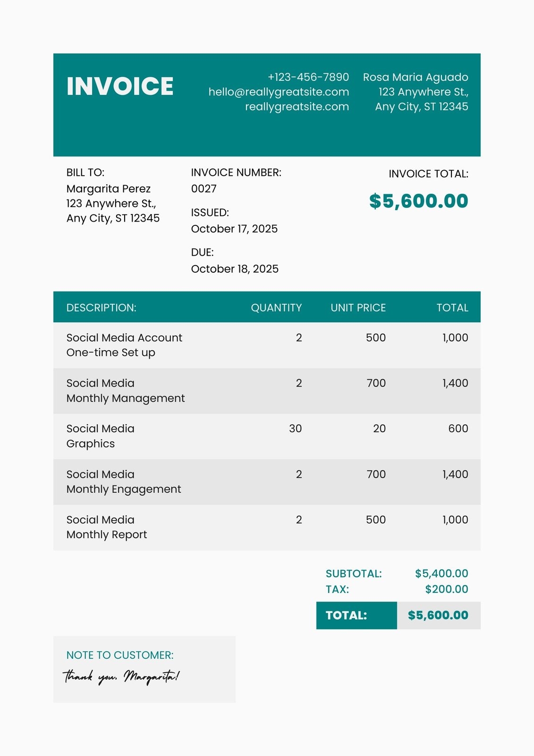Click the phone number +123-456-7890
Viewport: 534px width, 756px height.
point(308,77)
